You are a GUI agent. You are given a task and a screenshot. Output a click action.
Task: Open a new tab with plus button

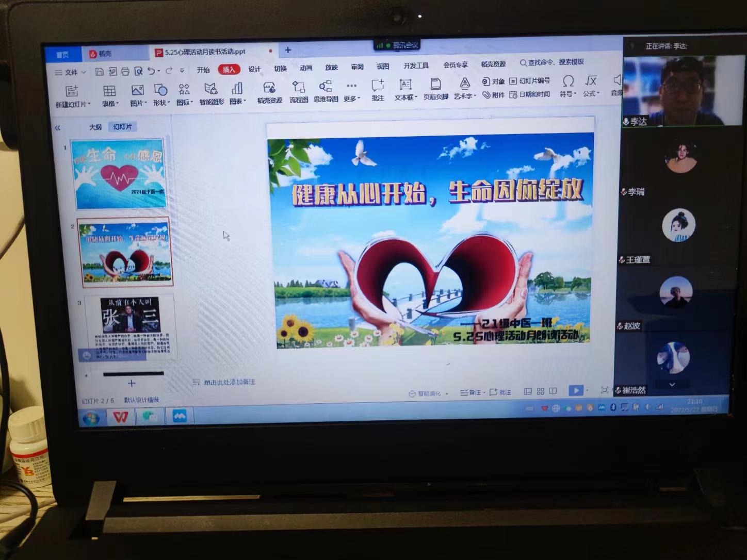288,50
